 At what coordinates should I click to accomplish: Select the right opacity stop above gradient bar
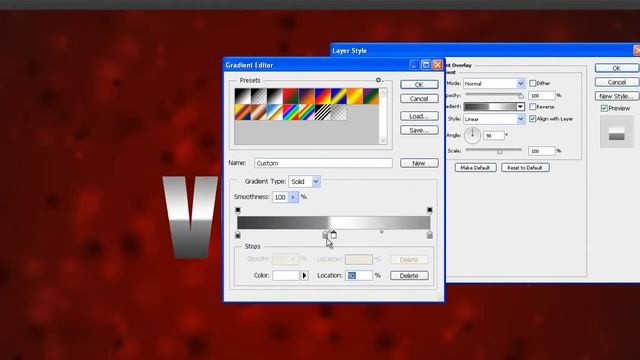[x=429, y=211]
